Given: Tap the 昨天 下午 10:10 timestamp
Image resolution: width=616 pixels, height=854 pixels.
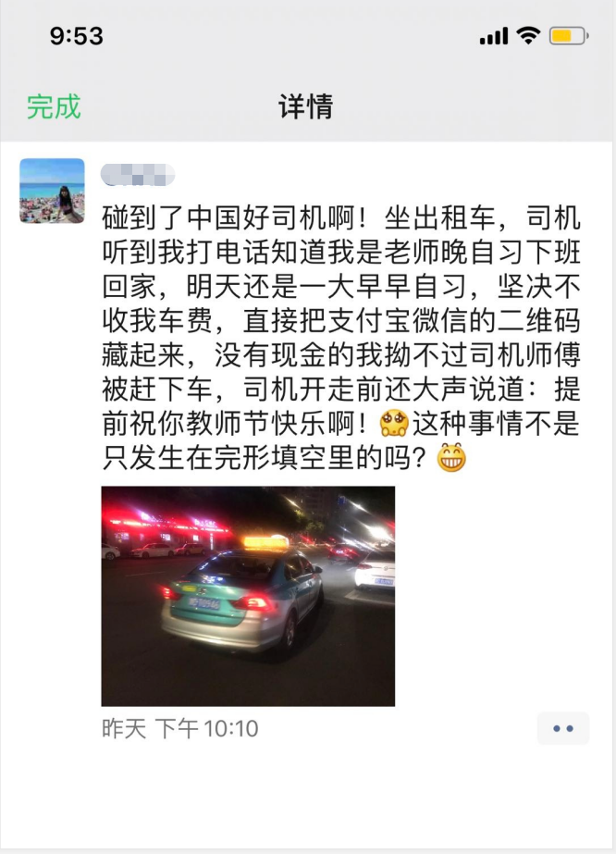Looking at the screenshot, I should click(x=179, y=728).
